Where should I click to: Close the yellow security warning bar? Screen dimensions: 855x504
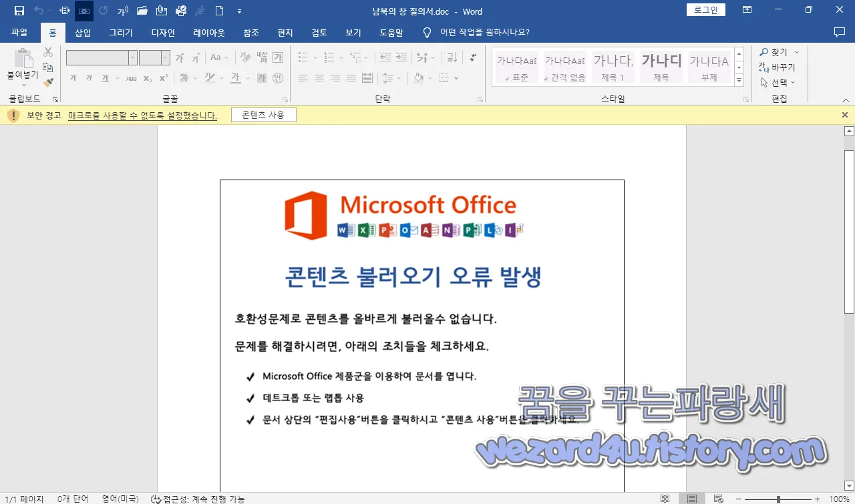pos(845,115)
